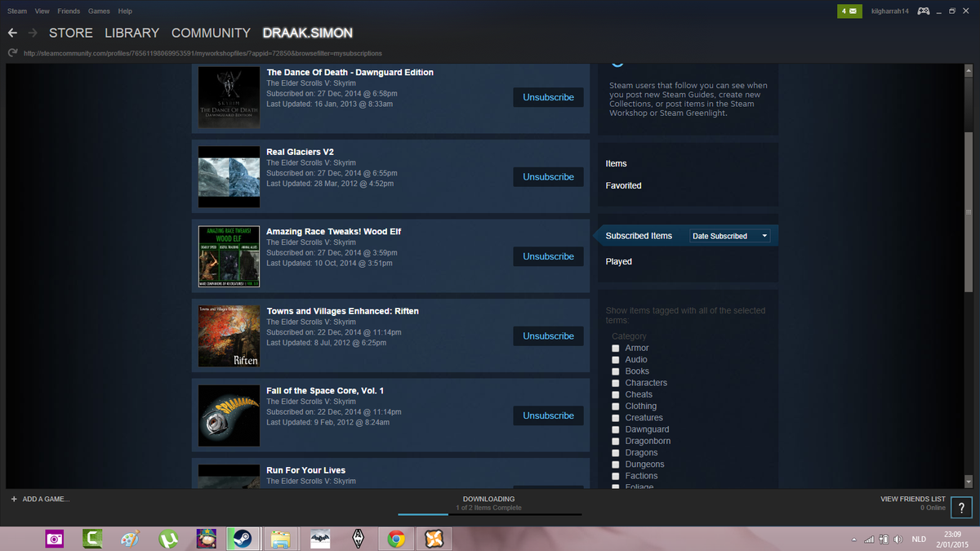Select the Clothing category checkbox

616,407
